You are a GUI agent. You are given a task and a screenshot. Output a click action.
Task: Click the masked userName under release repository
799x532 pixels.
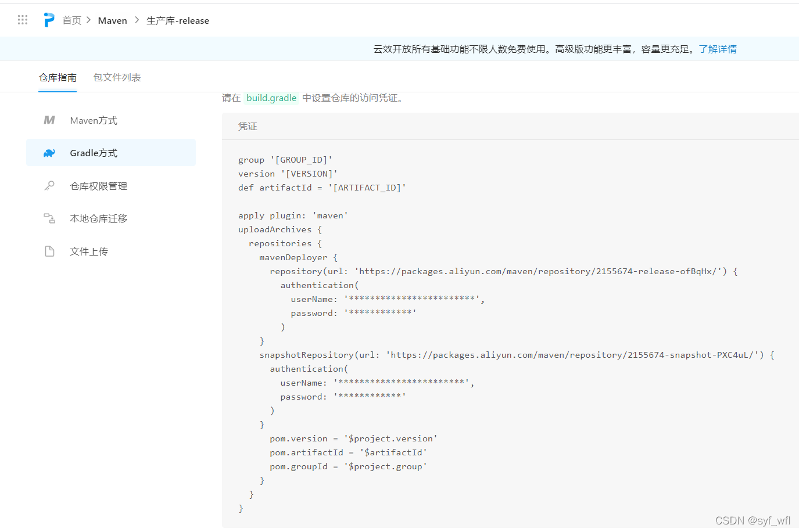tap(388, 299)
